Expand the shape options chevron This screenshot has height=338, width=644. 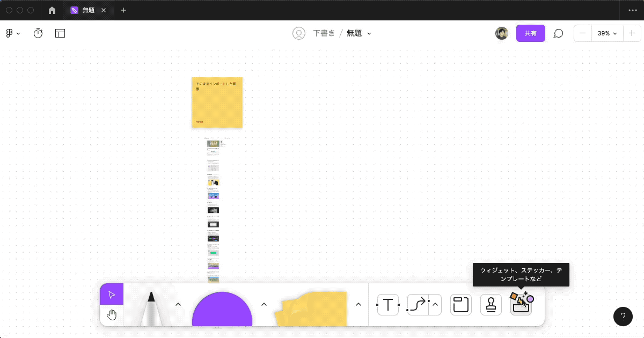point(264,304)
